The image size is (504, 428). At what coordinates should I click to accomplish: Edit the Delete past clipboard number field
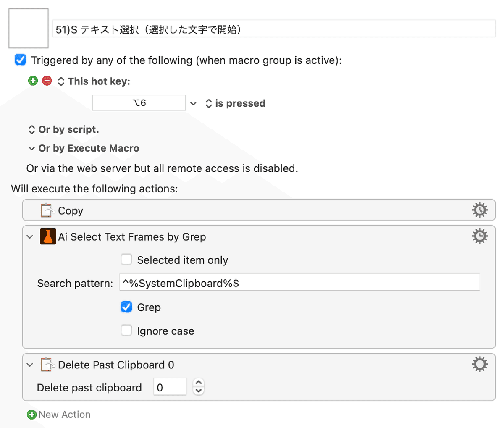(x=170, y=387)
